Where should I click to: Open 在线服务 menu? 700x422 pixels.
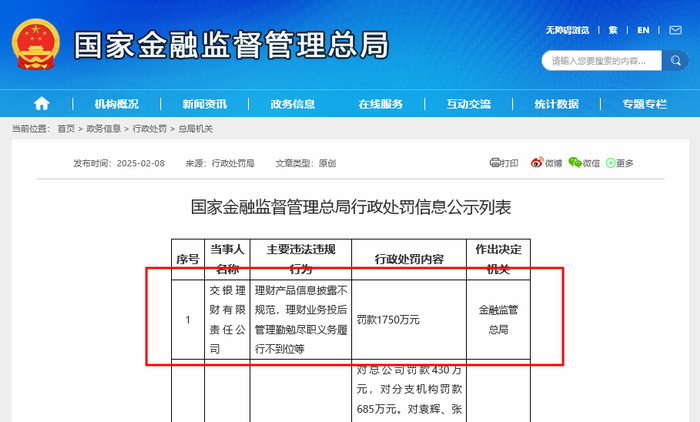click(x=380, y=104)
